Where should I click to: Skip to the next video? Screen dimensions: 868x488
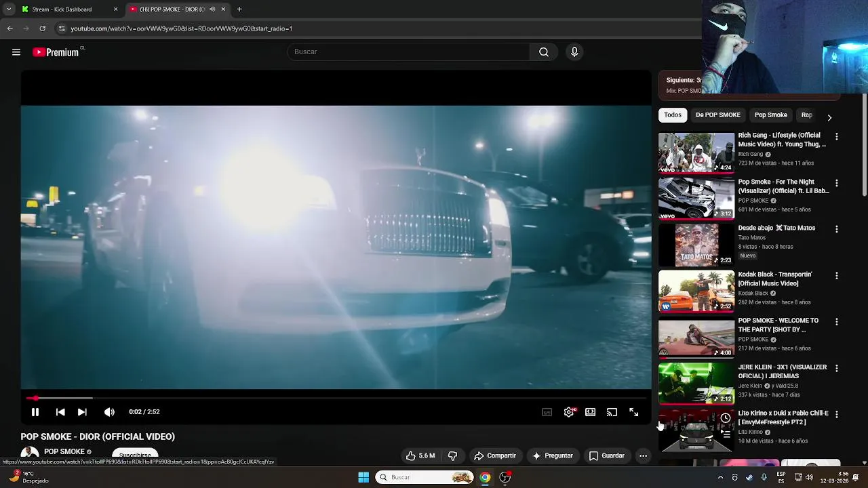point(82,412)
